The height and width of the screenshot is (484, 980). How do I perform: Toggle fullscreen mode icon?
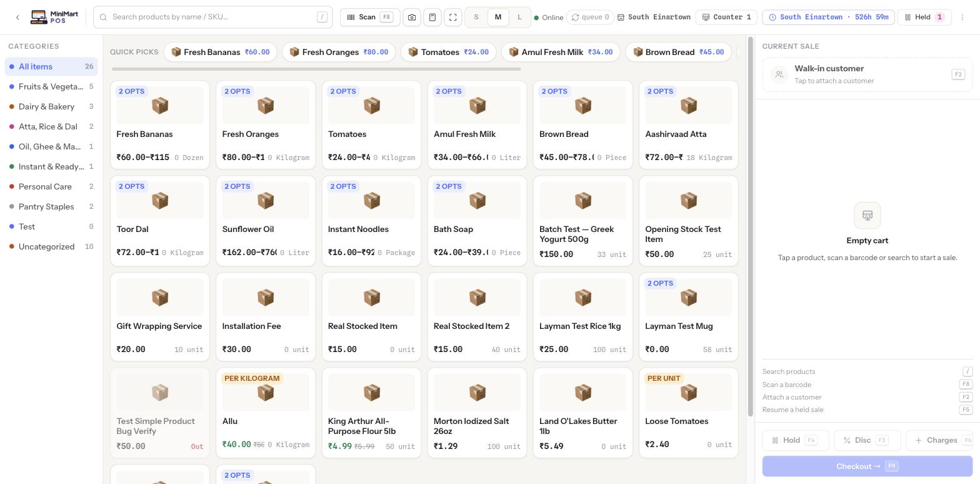(453, 18)
